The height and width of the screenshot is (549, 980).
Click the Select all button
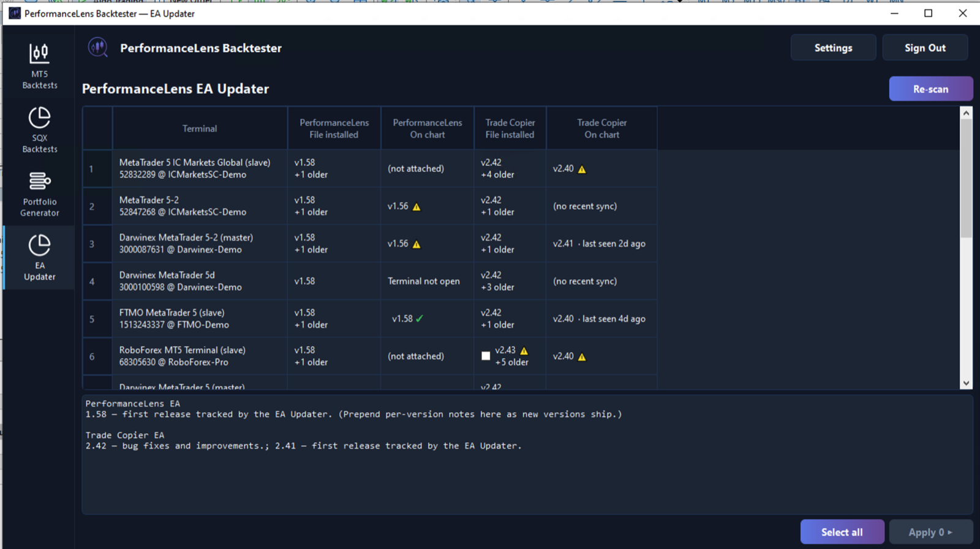(x=842, y=532)
